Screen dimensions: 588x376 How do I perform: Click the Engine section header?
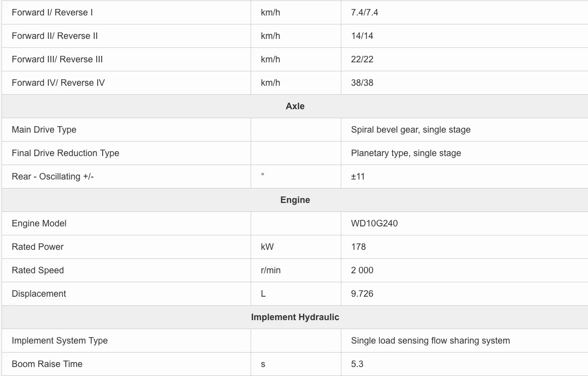point(295,200)
